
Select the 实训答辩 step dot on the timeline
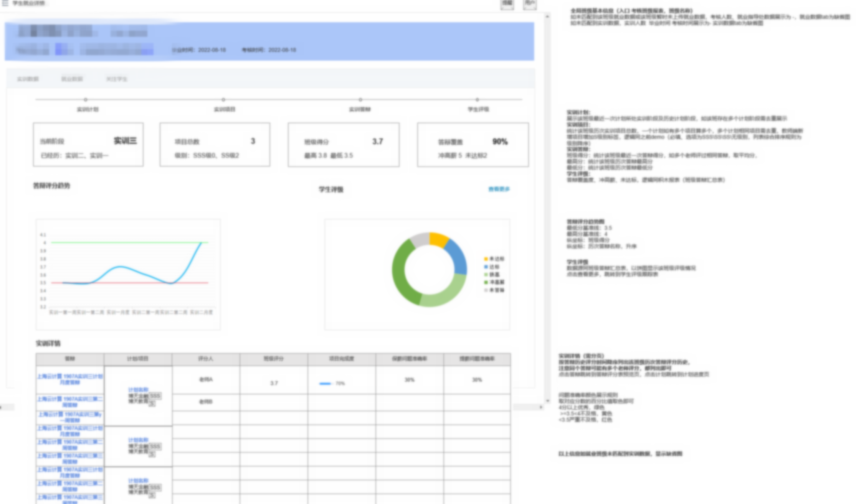point(360,100)
